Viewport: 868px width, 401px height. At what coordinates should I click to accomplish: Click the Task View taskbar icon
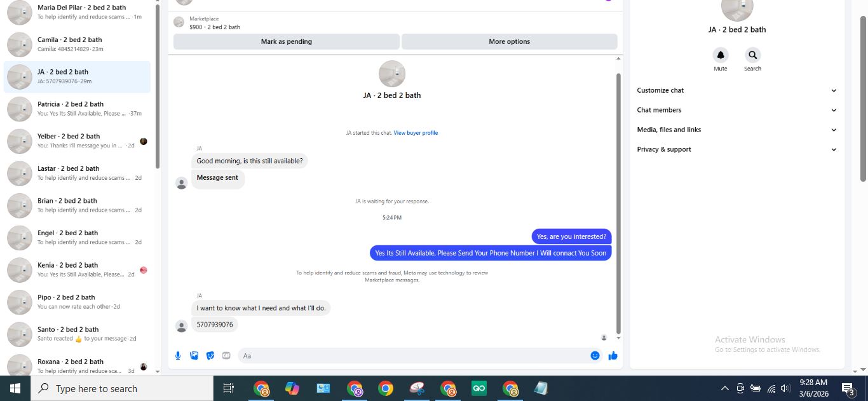coord(229,388)
